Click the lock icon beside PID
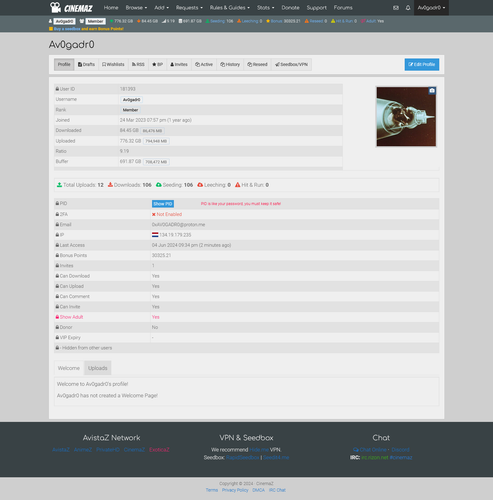The image size is (493, 500). (x=57, y=203)
